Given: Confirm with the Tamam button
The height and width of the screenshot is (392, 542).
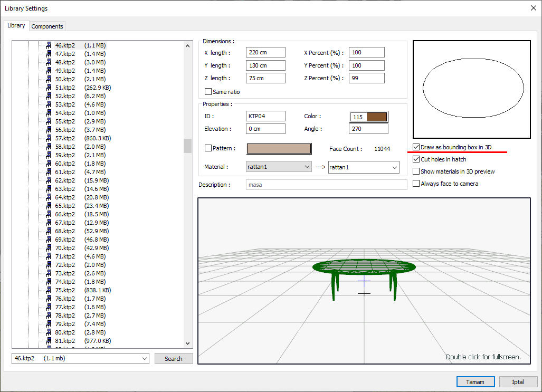Looking at the screenshot, I should coord(475,382).
